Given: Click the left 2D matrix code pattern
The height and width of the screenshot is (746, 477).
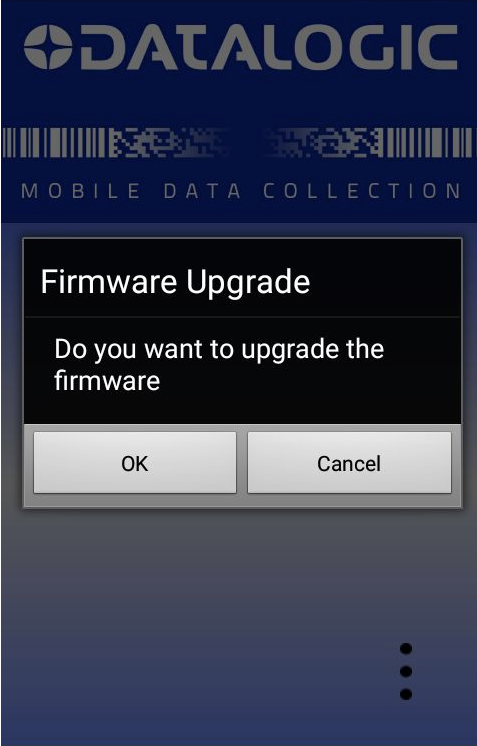Looking at the screenshot, I should tap(166, 142).
